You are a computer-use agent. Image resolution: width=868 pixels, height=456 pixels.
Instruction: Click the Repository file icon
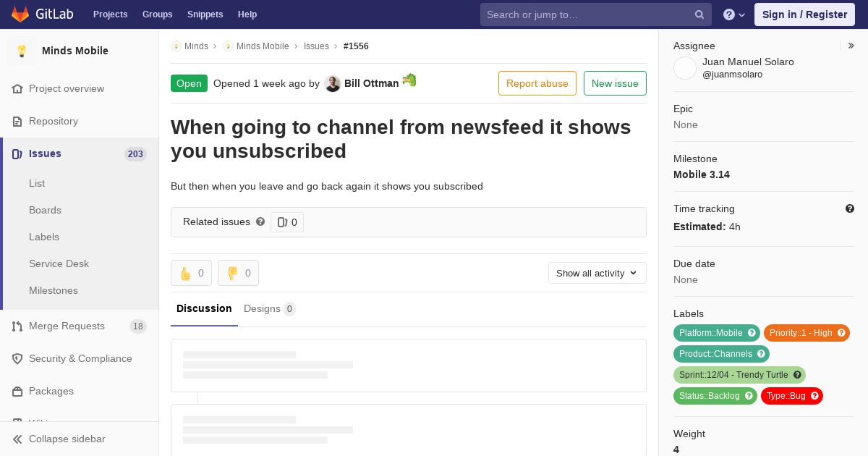pyautogui.click(x=17, y=122)
